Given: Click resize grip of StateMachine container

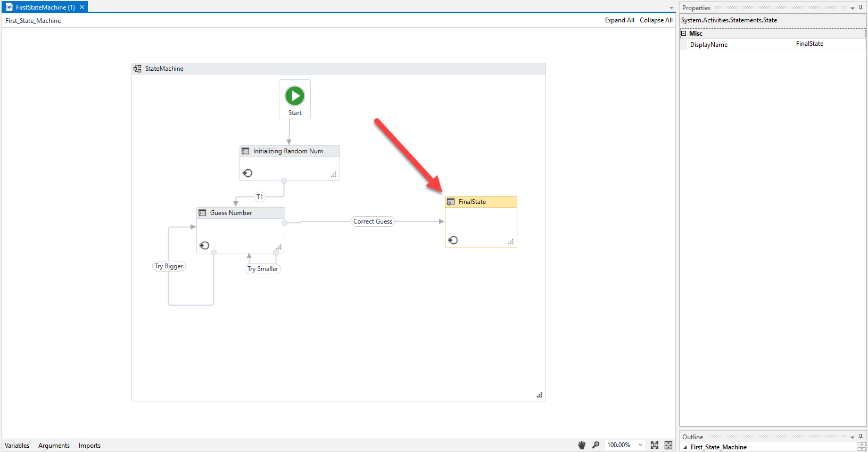Looking at the screenshot, I should [x=540, y=395].
